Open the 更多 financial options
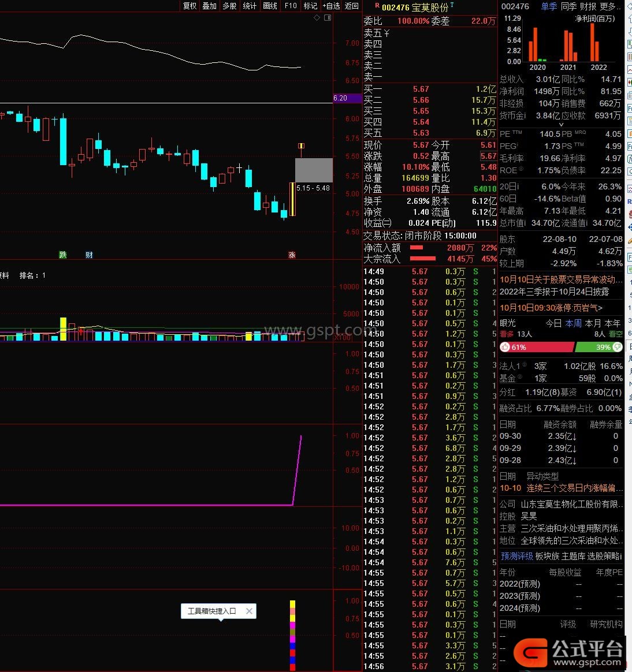 click(609, 6)
